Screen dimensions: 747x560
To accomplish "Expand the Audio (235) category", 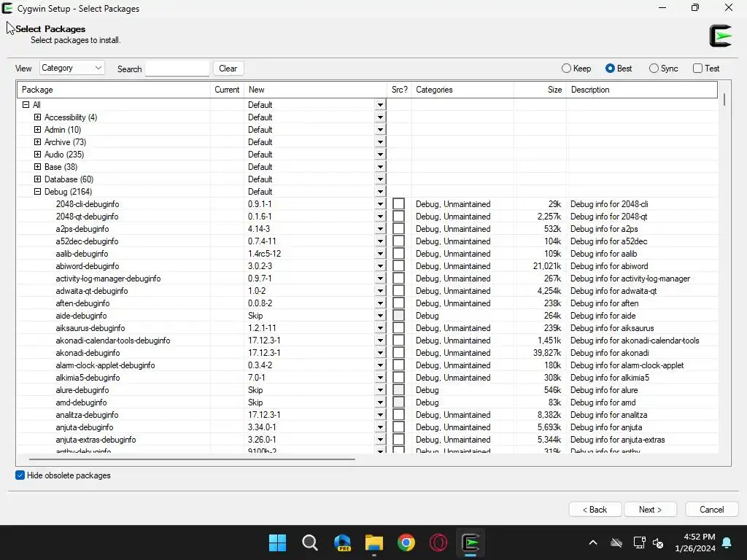I will pyautogui.click(x=38, y=155).
